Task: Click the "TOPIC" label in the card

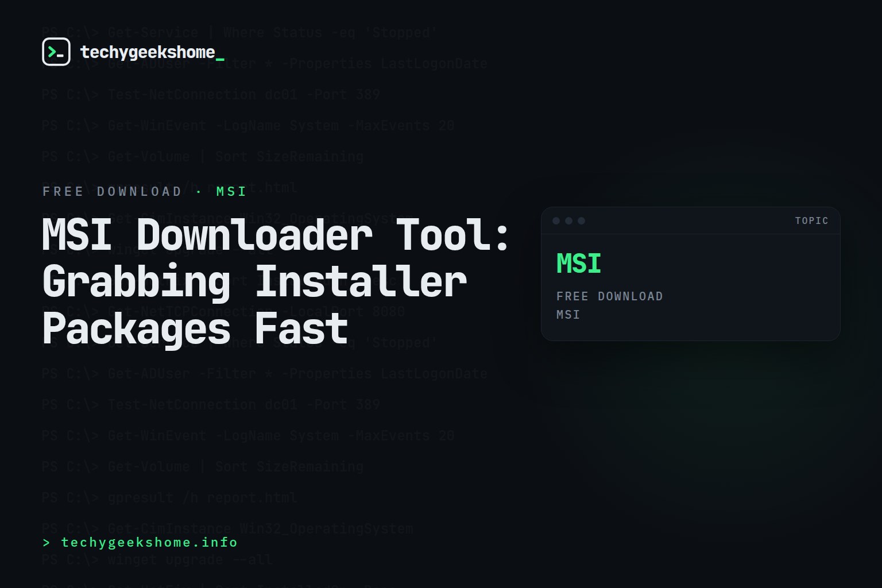Action: 811,220
